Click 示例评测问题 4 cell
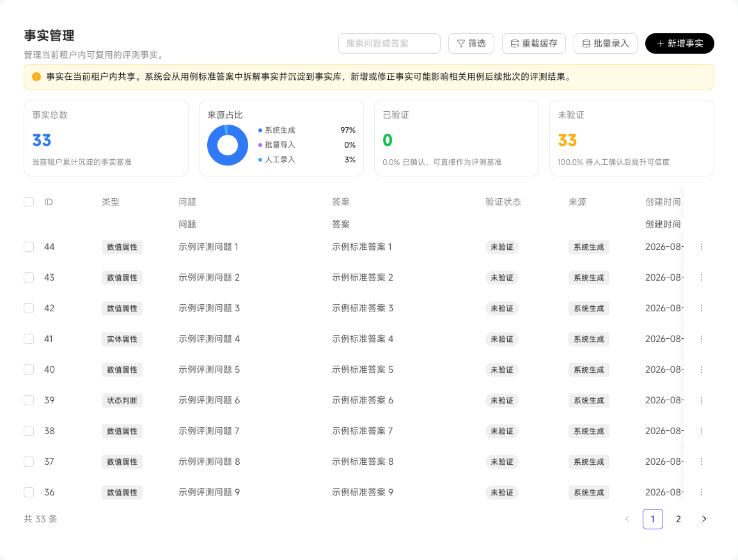The height and width of the screenshot is (560, 738). click(x=209, y=339)
